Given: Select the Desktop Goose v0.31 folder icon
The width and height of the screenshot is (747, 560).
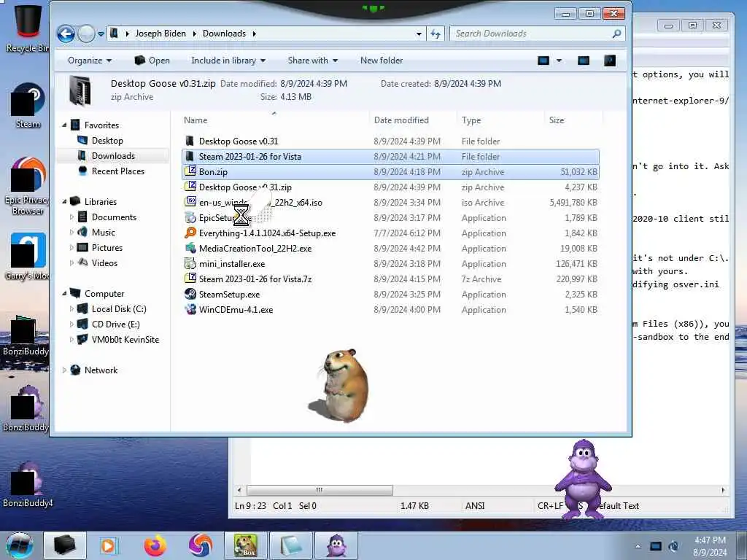Looking at the screenshot, I should coord(190,141).
